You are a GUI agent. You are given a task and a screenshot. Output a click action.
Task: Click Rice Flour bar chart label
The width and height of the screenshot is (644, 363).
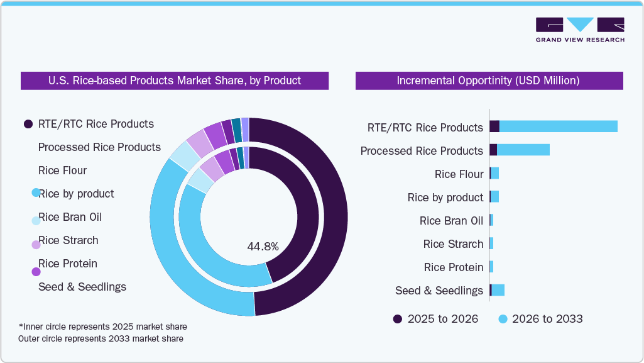(x=459, y=174)
